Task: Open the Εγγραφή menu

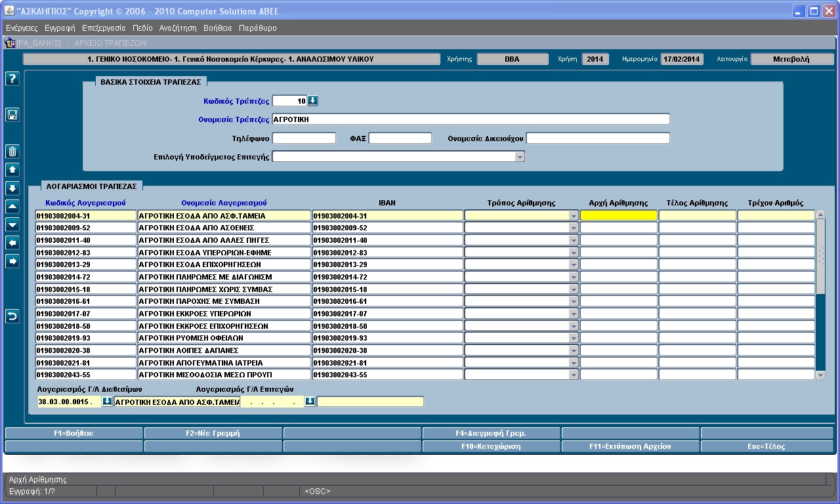Action: pyautogui.click(x=60, y=28)
